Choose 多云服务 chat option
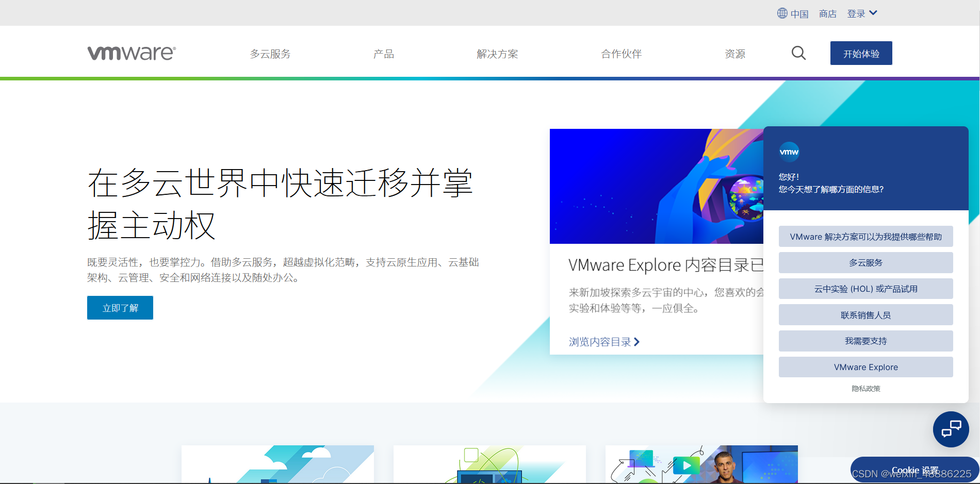This screenshot has height=484, width=980. pyautogui.click(x=866, y=262)
